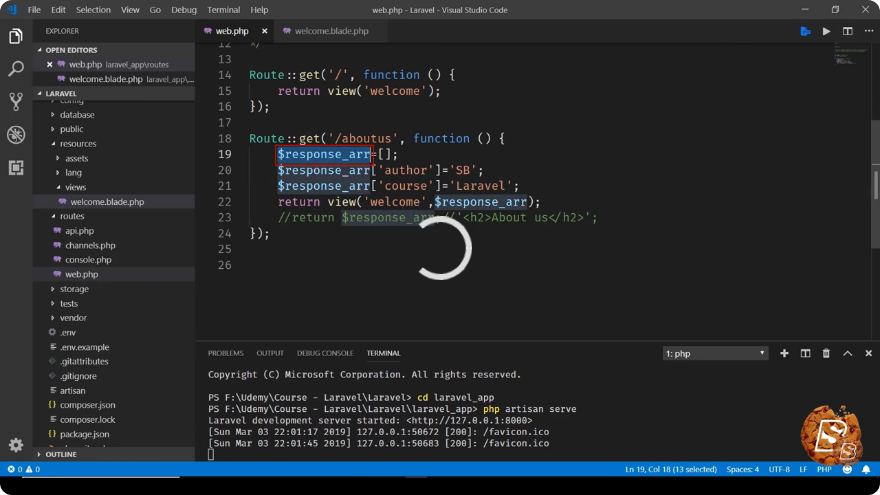Open the Terminal menu
Viewport: 880px width, 495px height.
coord(223,10)
